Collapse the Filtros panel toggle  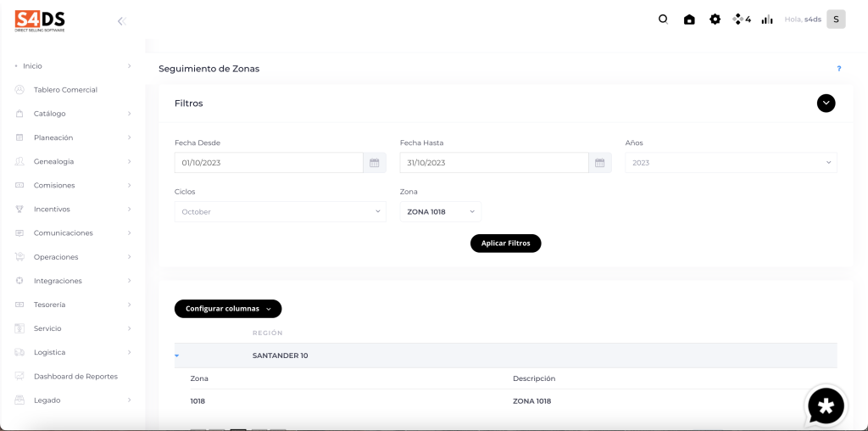(x=826, y=104)
